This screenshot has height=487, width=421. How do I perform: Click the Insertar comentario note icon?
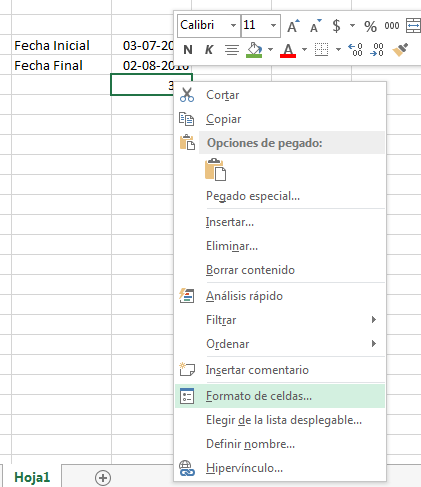pyautogui.click(x=187, y=369)
